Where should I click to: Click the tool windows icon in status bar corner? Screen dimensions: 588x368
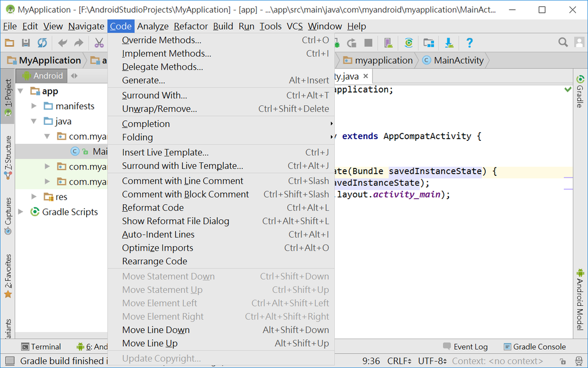[x=10, y=361]
